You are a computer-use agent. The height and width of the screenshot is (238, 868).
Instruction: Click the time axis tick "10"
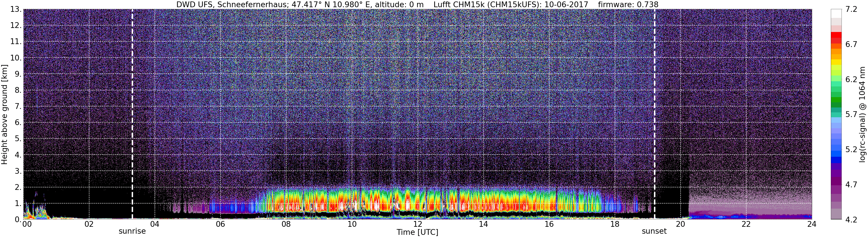point(352,224)
